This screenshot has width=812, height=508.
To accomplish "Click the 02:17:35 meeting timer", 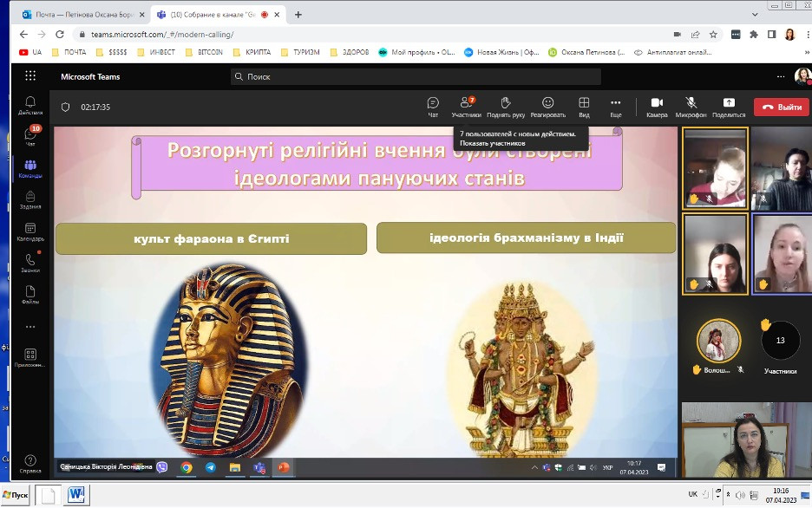I will pos(95,107).
